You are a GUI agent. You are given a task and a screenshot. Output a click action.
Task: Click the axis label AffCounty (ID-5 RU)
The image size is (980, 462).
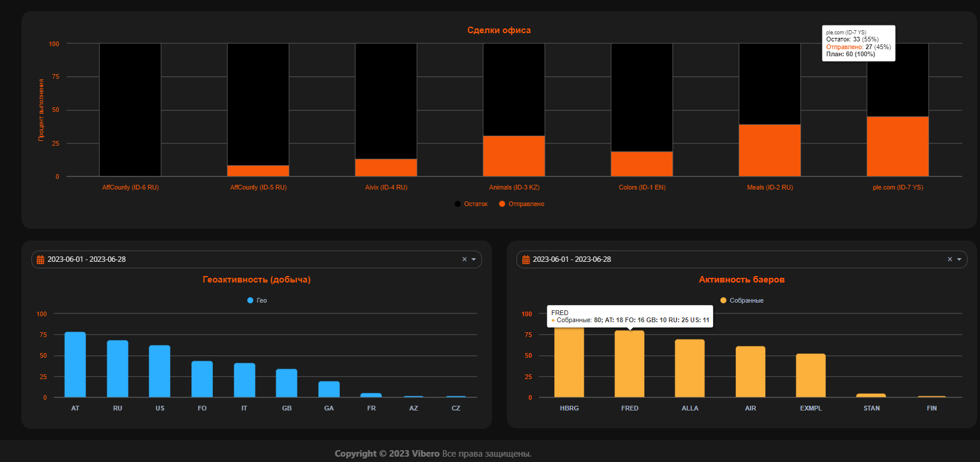258,187
